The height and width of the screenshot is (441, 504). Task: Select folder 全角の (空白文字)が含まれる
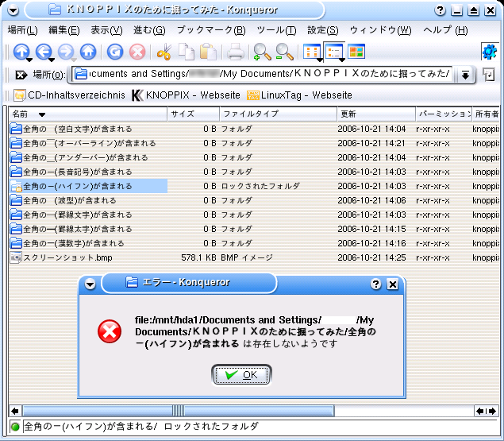pos(71,129)
